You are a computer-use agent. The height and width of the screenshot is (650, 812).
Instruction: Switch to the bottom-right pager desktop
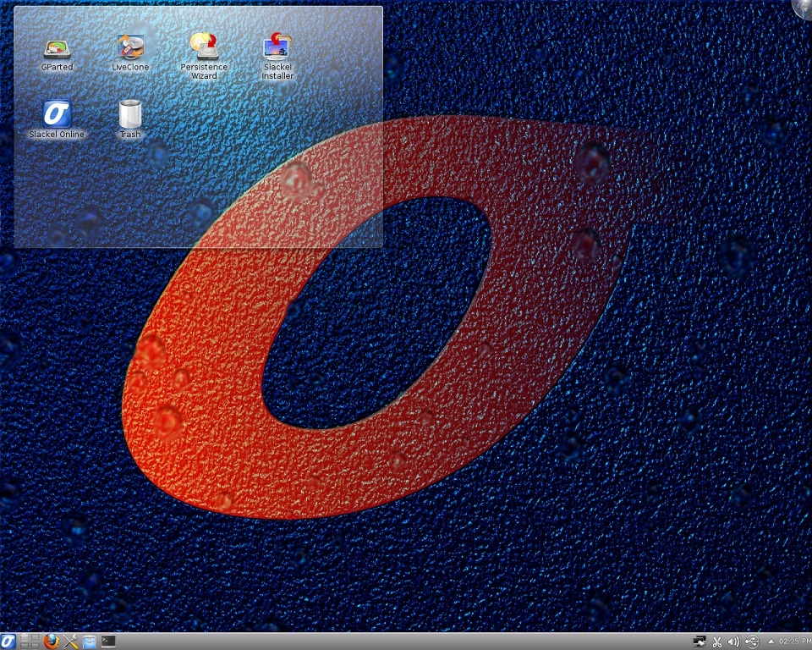tap(34, 646)
